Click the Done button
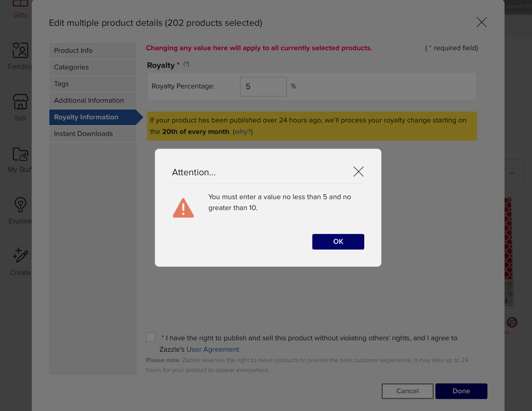The height and width of the screenshot is (411, 532). click(461, 391)
